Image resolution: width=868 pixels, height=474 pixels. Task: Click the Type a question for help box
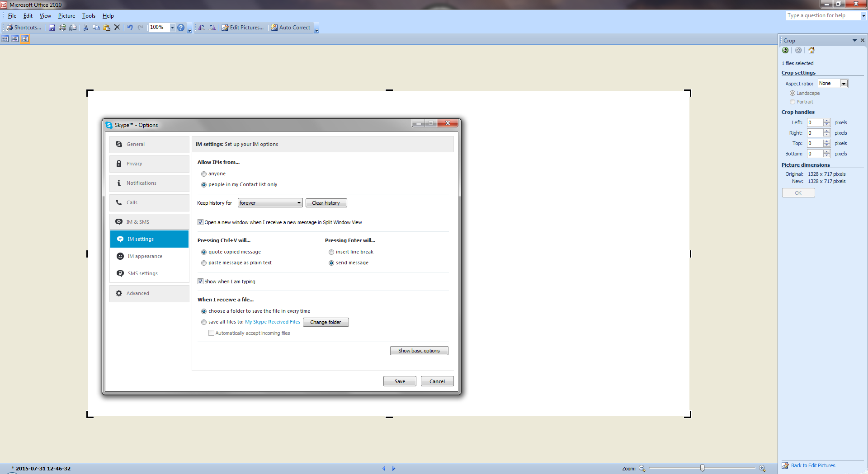823,16
